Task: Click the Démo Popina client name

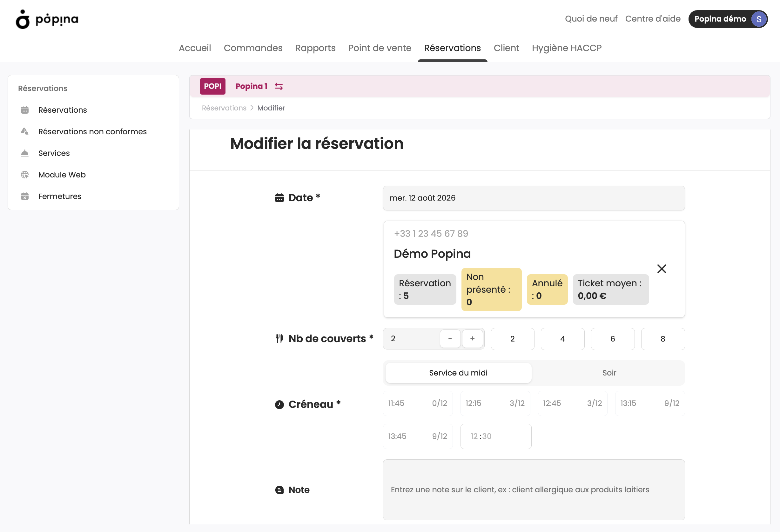Action: (432, 254)
